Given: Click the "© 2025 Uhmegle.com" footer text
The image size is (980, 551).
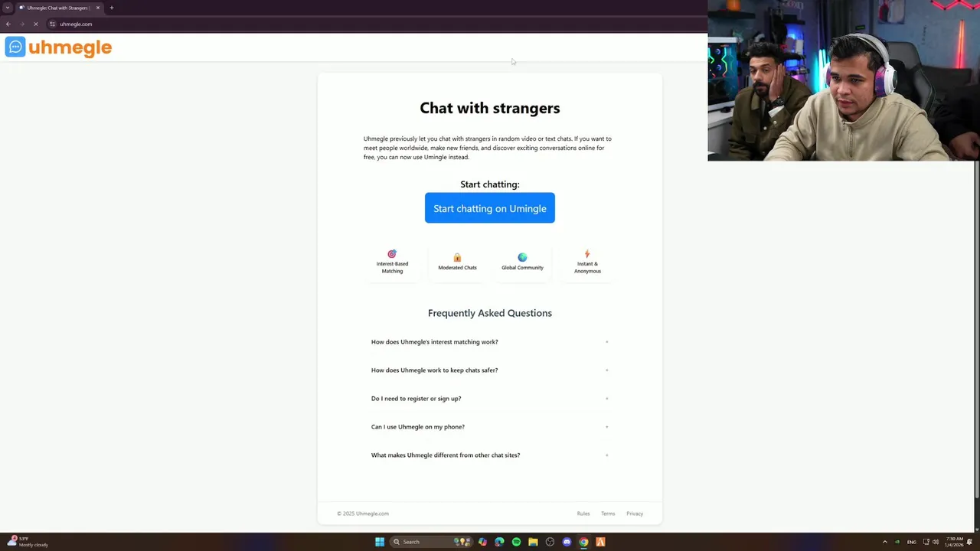Looking at the screenshot, I should pyautogui.click(x=363, y=514).
